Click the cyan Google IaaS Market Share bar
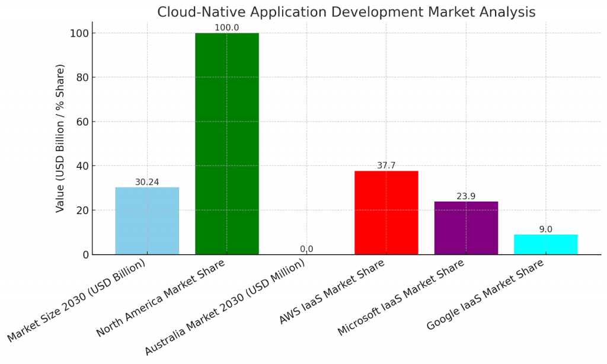Viewport: 607px width, 364px height. coord(547,243)
